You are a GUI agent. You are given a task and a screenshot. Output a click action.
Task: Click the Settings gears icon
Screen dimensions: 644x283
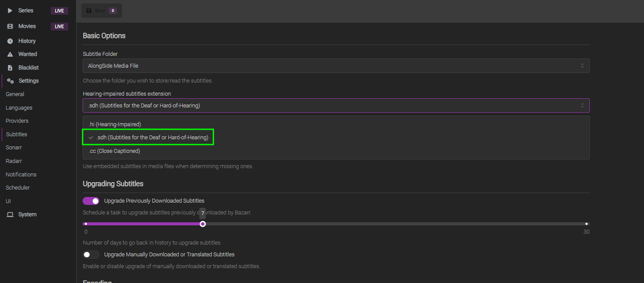point(10,81)
